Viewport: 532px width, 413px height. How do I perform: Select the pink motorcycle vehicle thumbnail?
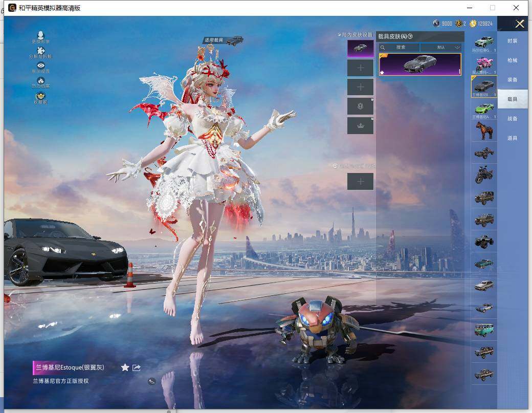coord(483,64)
